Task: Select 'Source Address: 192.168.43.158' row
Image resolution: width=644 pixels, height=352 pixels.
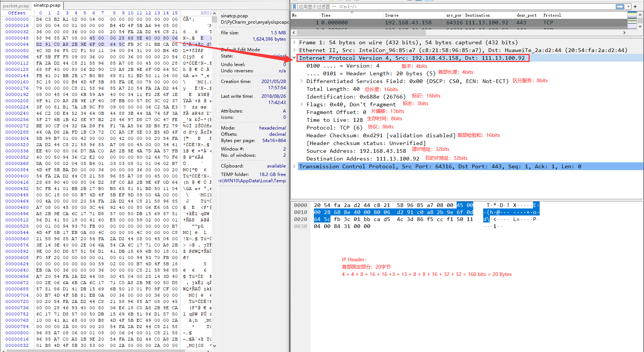Action: click(356, 151)
